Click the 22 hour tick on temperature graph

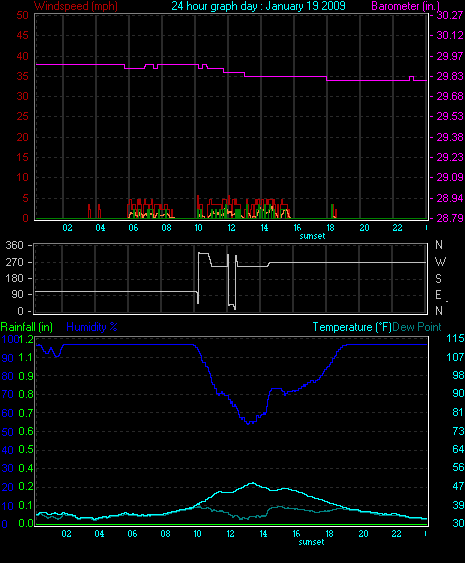pos(396,534)
